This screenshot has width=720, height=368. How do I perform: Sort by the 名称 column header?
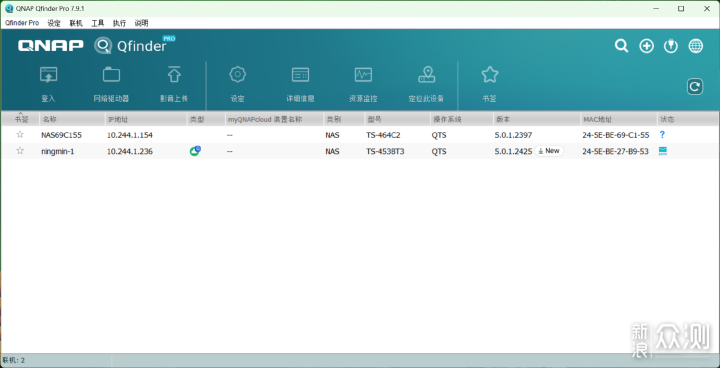(x=72, y=119)
